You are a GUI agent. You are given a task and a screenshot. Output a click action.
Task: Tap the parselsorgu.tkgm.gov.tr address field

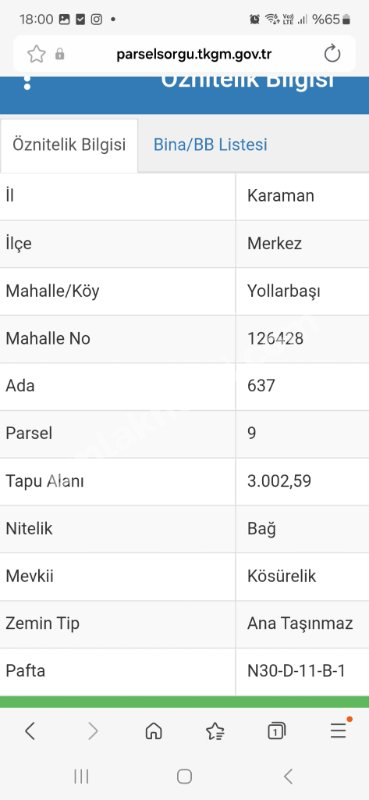[194, 54]
